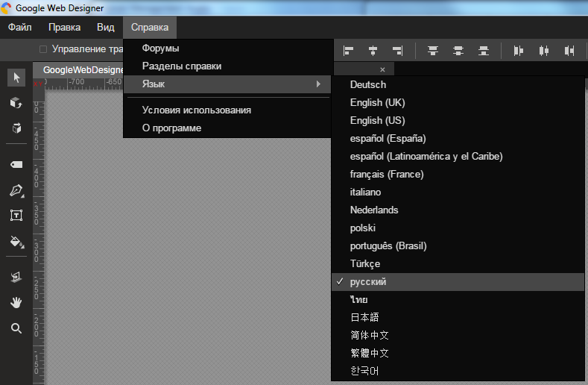The height and width of the screenshot is (385, 588).
Task: Click the align left edges icon
Action: [x=348, y=51]
